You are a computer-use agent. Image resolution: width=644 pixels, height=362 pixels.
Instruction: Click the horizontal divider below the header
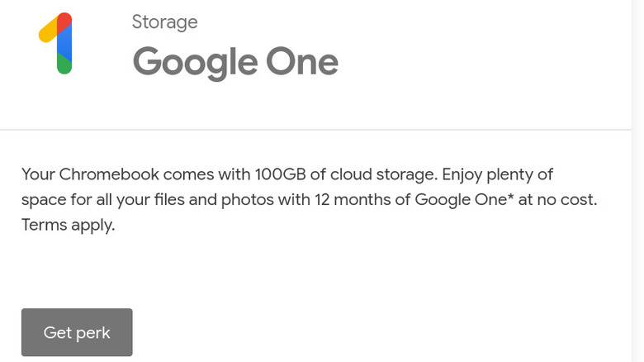[314, 130]
